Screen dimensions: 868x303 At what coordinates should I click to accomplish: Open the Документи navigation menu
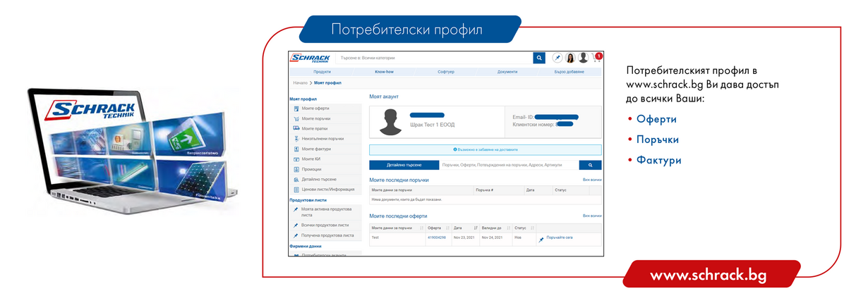(x=507, y=72)
